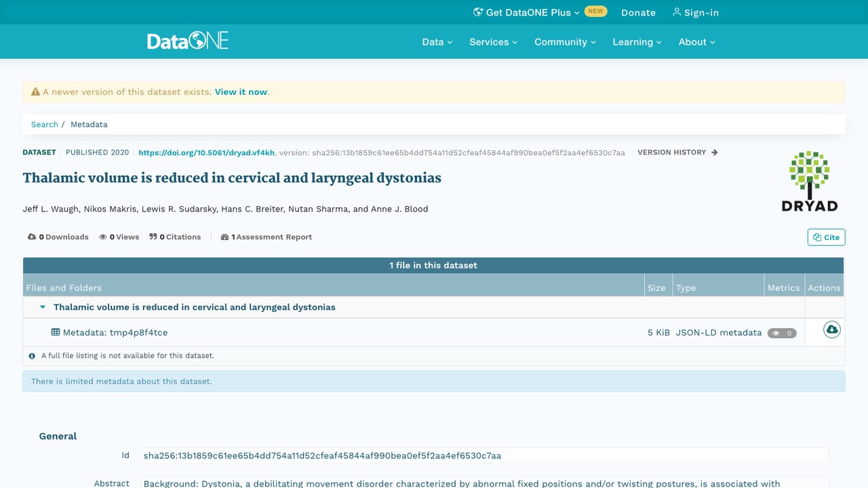Click the DataONE logo
Image resolution: width=868 pixels, height=488 pixels.
pos(188,41)
